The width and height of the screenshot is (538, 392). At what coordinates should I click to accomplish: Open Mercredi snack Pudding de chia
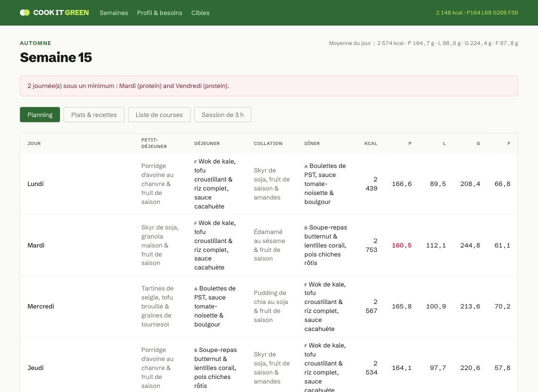(x=271, y=306)
